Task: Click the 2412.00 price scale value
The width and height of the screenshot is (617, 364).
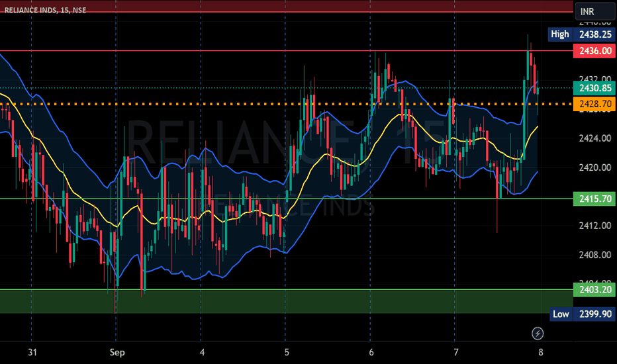Action: [595, 226]
